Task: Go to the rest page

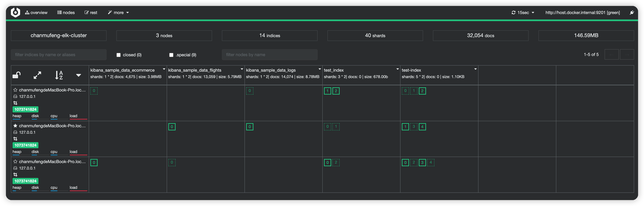Action: click(91, 13)
